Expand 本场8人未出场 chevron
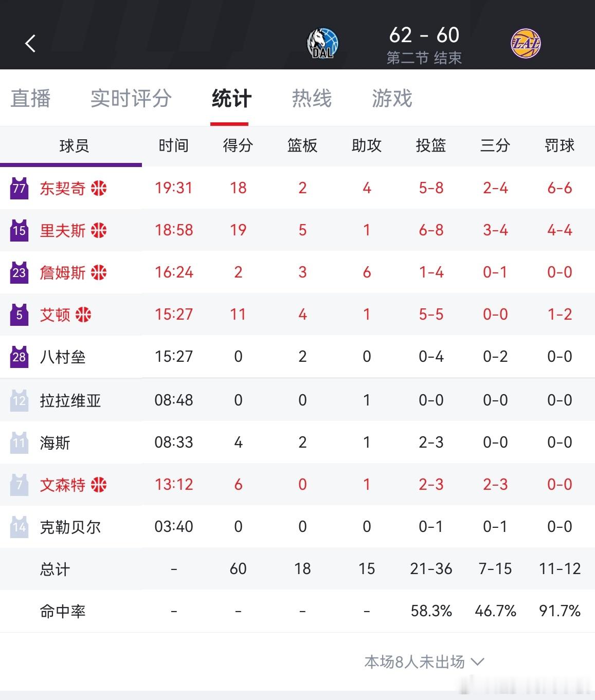This screenshot has height=700, width=595. (478, 661)
